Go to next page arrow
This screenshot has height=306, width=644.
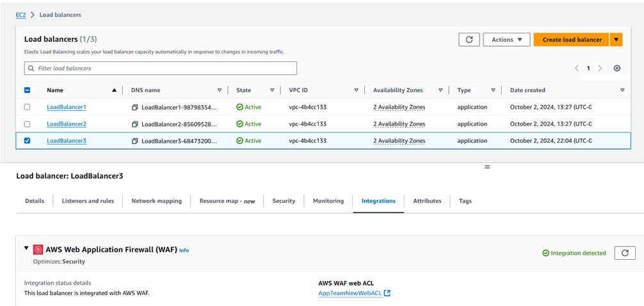(x=600, y=68)
